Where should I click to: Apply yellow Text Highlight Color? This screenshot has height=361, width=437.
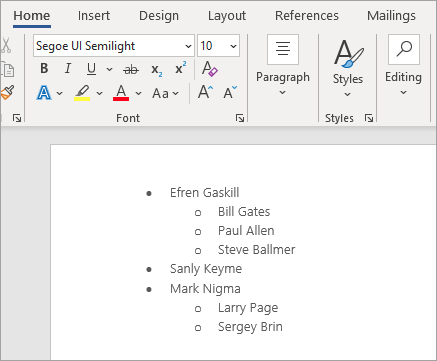click(82, 93)
